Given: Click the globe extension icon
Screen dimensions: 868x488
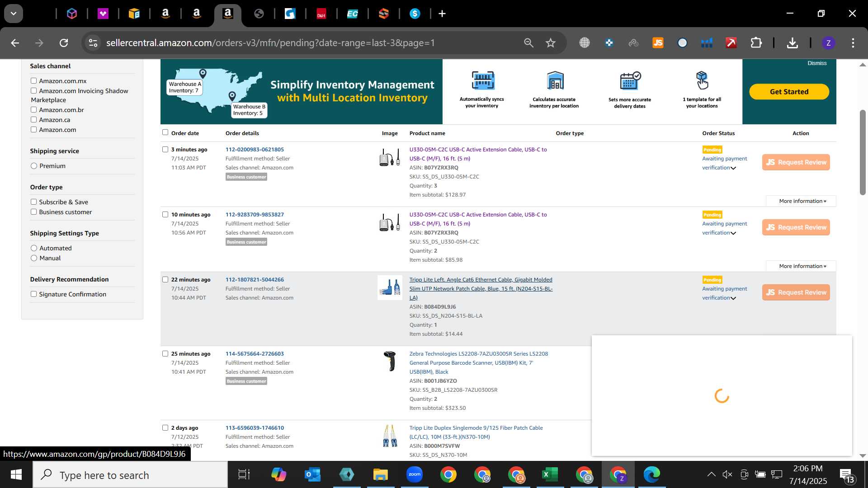Looking at the screenshot, I should pos(585,43).
